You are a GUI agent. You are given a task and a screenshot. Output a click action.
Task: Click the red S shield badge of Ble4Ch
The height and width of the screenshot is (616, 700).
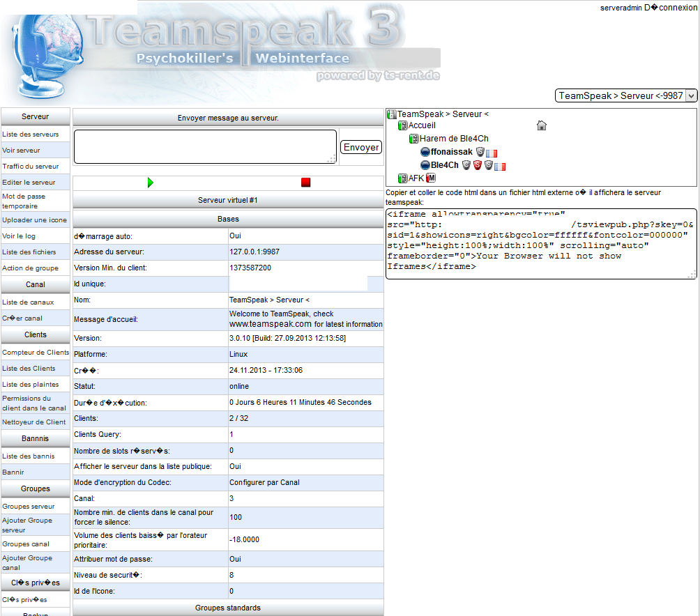pos(477,165)
